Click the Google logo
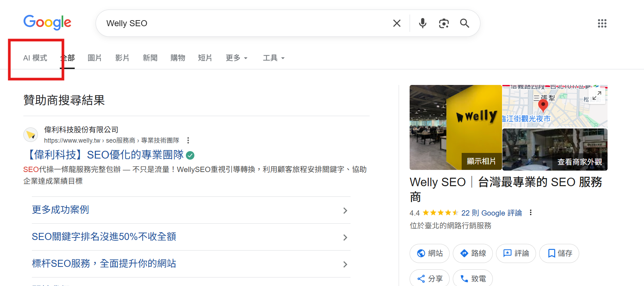The image size is (644, 286). 47,23
